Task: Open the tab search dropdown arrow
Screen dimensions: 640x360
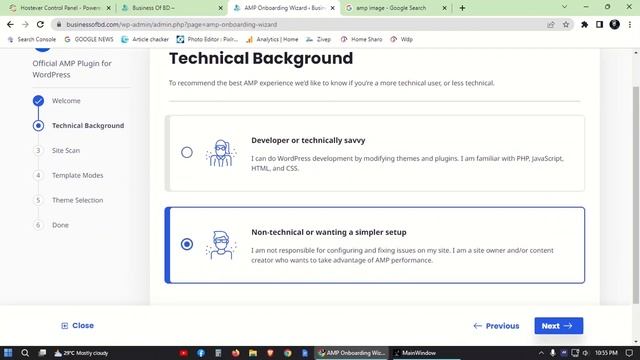Action: tap(564, 7)
